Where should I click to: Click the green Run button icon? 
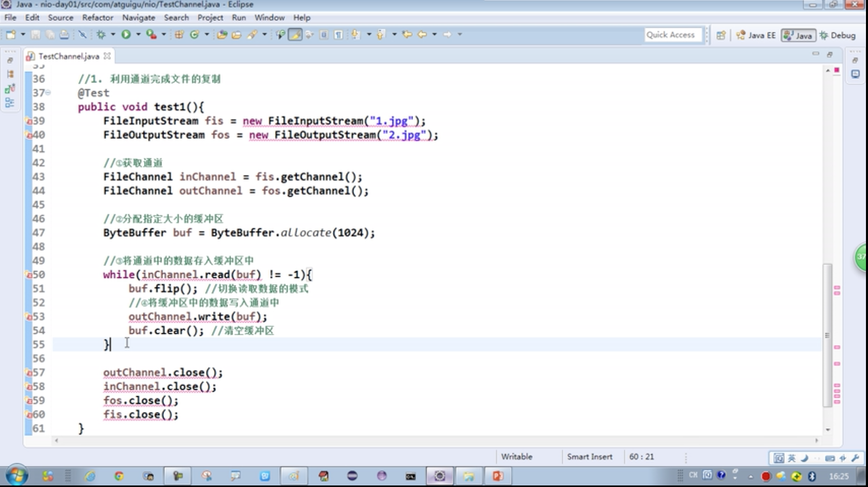coord(126,34)
